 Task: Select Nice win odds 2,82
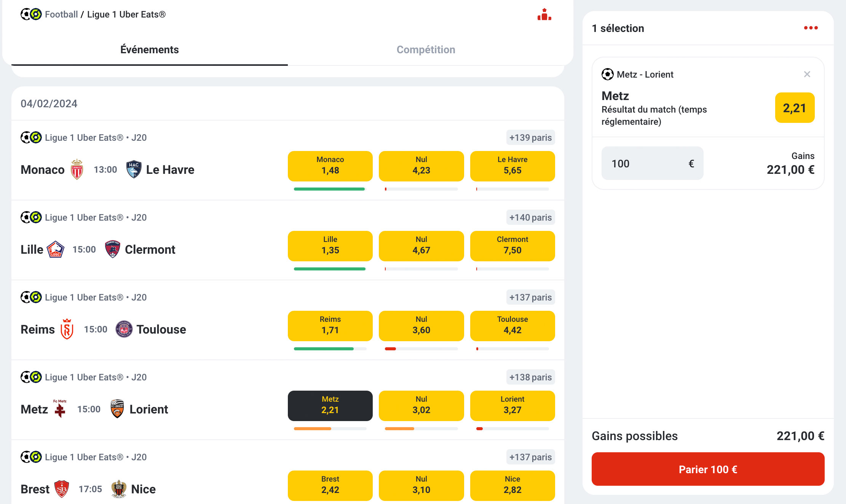point(512,485)
